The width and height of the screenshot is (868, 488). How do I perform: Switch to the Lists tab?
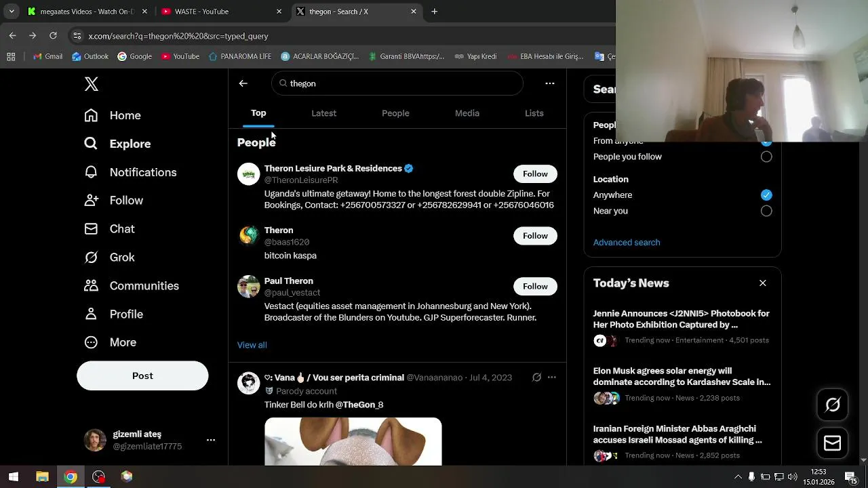[x=534, y=113]
